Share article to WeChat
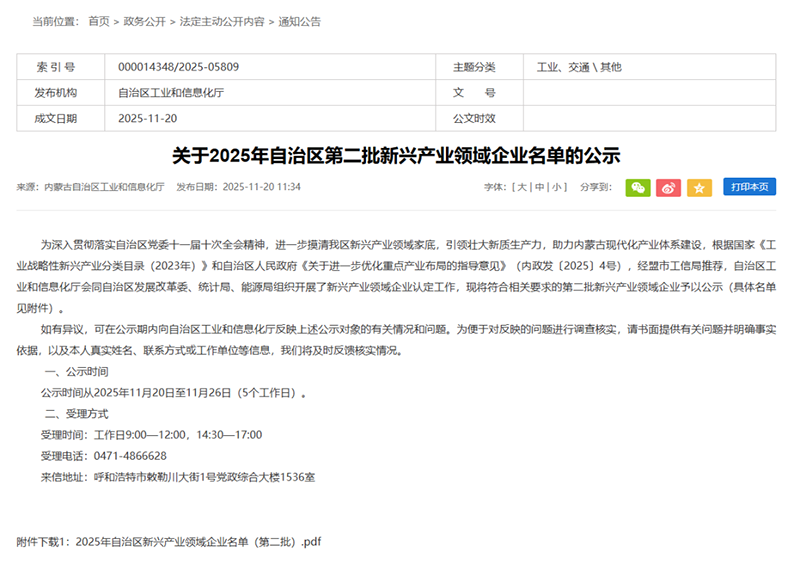The image size is (800, 564). coord(638,187)
